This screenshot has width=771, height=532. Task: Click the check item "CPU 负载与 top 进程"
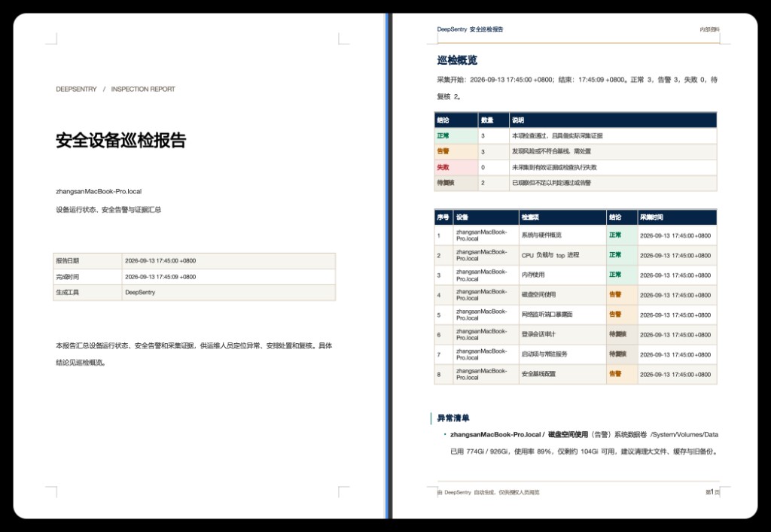click(550, 255)
